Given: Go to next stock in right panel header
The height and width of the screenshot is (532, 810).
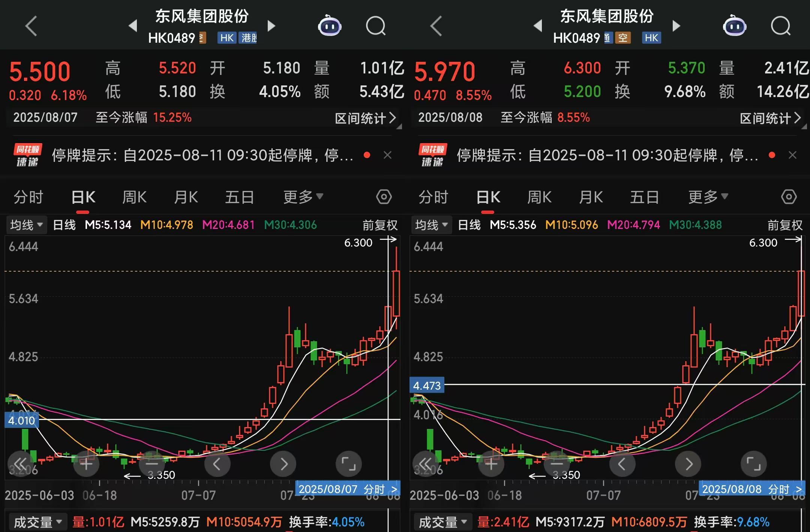Looking at the screenshot, I should tap(676, 26).
